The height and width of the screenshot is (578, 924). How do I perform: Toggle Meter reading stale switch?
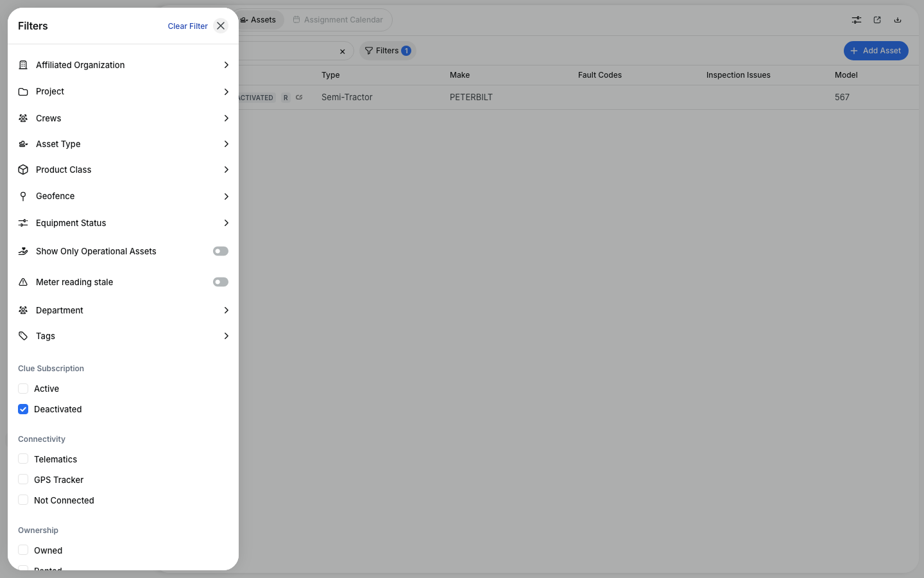tap(221, 282)
